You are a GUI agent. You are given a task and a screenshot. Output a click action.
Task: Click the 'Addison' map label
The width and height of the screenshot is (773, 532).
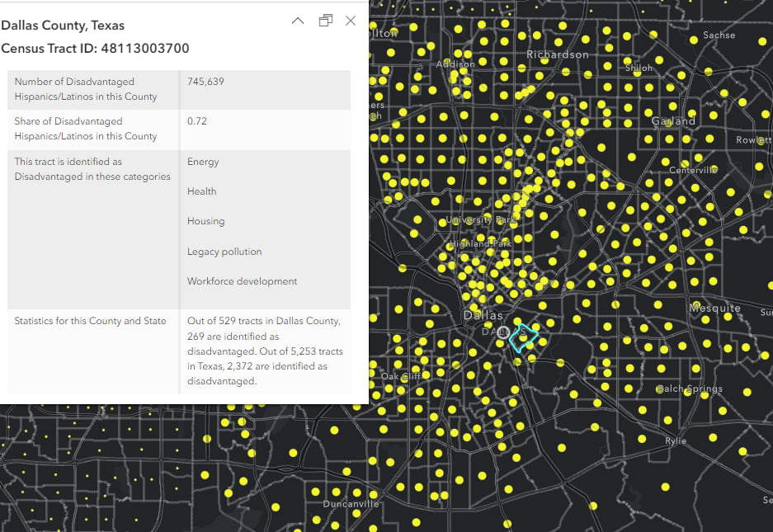[455, 64]
